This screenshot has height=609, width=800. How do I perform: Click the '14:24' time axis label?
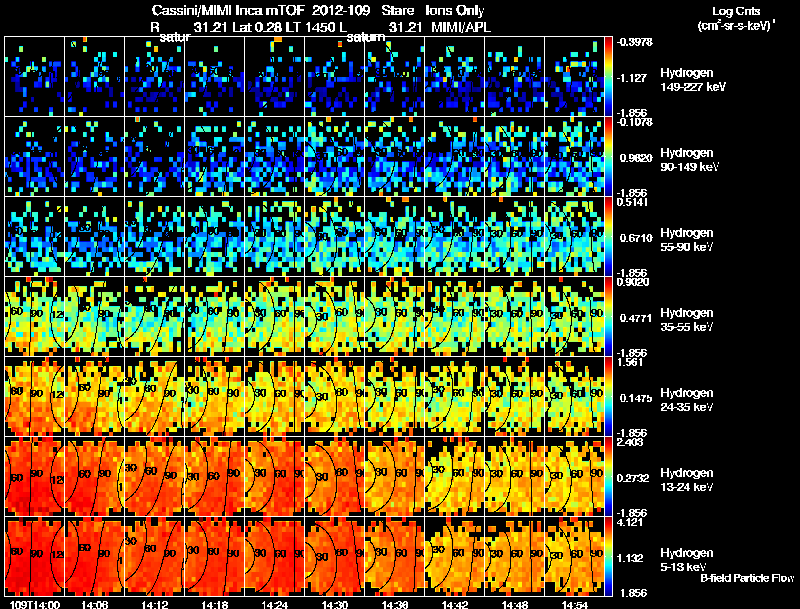coord(274,604)
